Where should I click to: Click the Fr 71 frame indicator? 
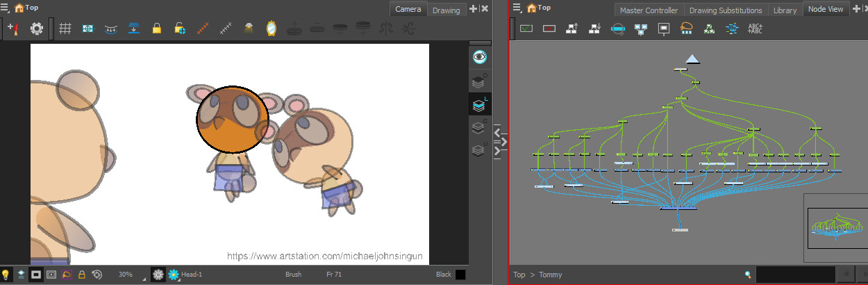point(335,275)
